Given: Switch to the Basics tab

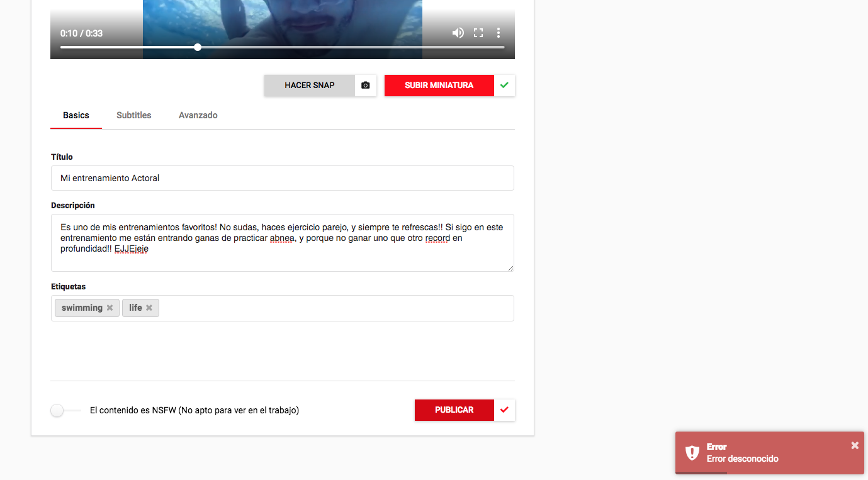Looking at the screenshot, I should point(76,116).
